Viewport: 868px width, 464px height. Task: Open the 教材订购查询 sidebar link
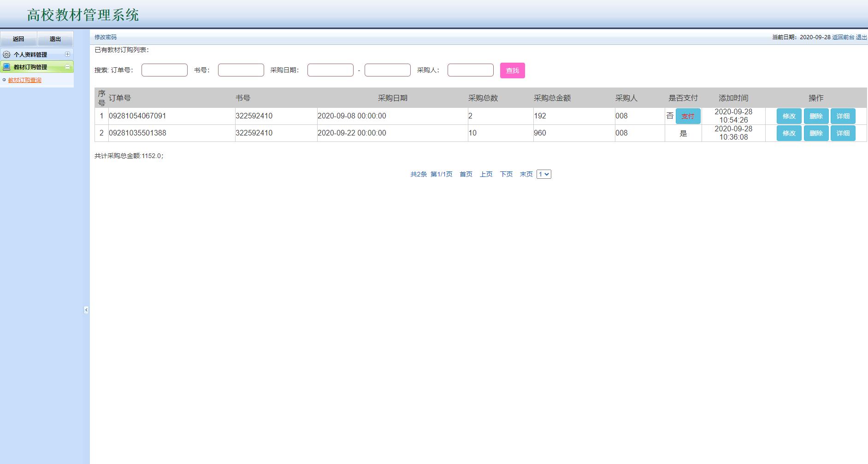[25, 80]
